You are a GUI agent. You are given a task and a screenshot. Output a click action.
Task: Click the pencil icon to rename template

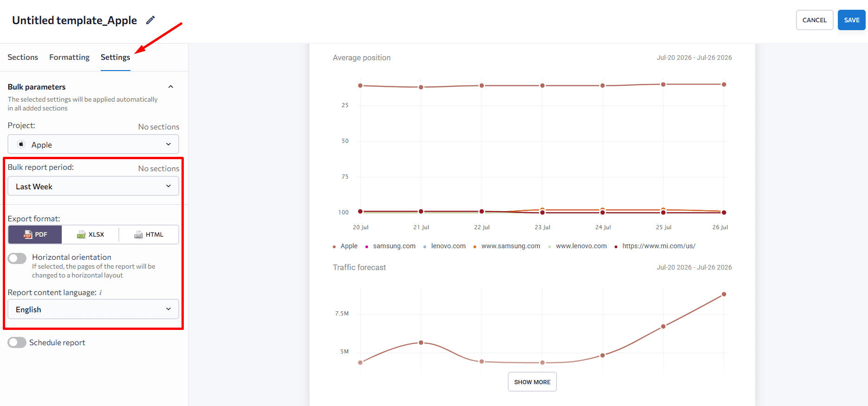[x=150, y=20]
